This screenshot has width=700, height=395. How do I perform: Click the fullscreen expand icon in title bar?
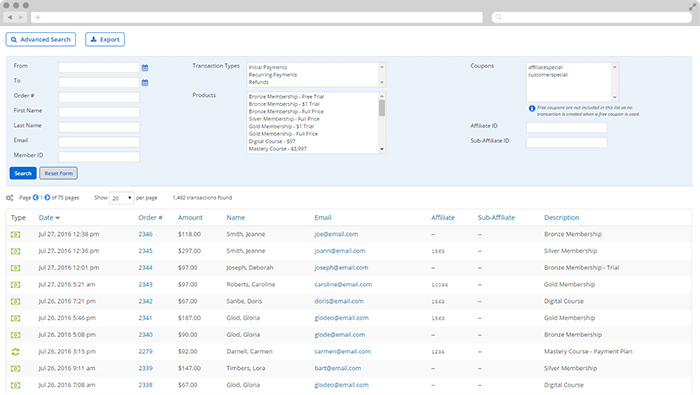693,6
